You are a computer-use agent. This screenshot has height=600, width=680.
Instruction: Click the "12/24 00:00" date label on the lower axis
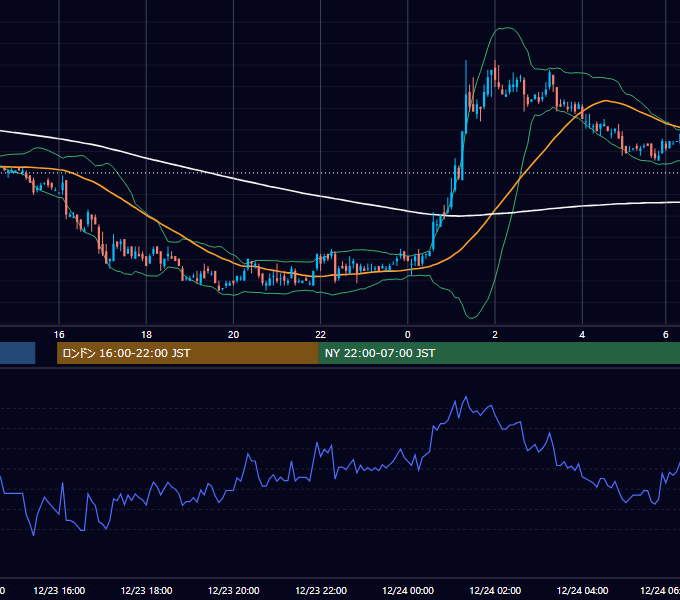click(x=408, y=590)
